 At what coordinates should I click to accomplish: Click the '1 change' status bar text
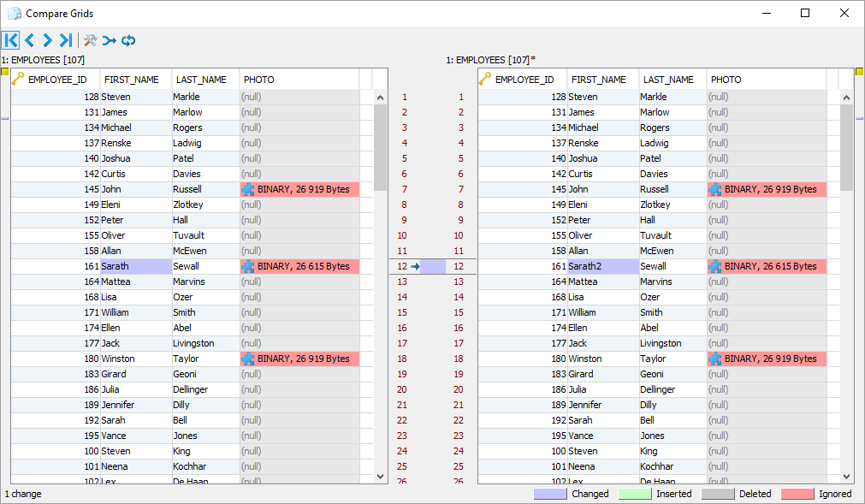23,494
